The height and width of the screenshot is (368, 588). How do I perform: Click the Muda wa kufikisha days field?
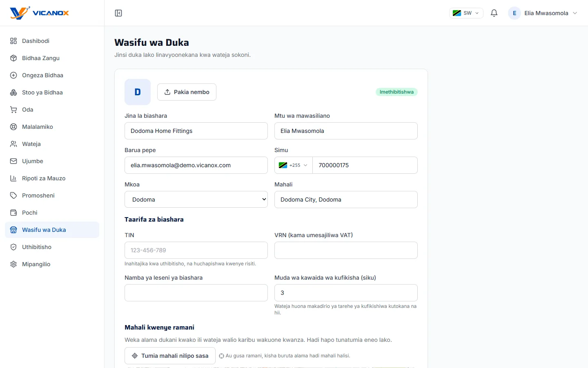point(346,293)
